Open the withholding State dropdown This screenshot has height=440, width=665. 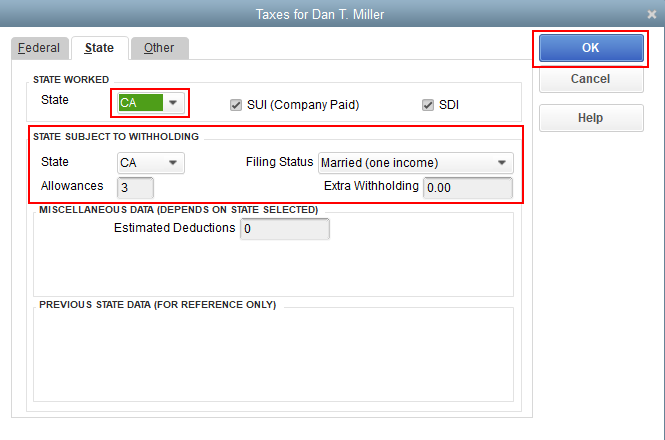pyautogui.click(x=151, y=163)
